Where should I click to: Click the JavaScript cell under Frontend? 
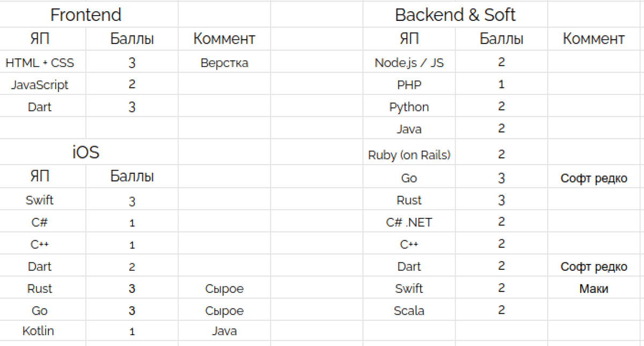click(40, 85)
